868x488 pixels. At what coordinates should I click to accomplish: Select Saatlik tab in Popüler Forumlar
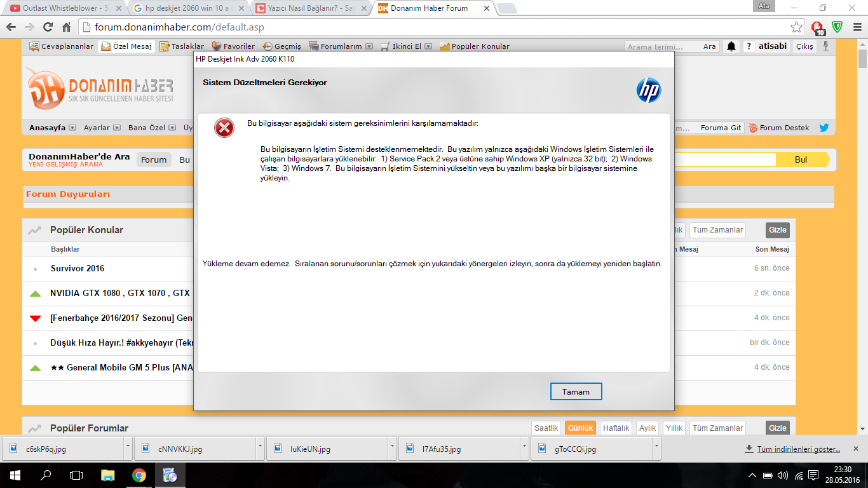point(546,428)
